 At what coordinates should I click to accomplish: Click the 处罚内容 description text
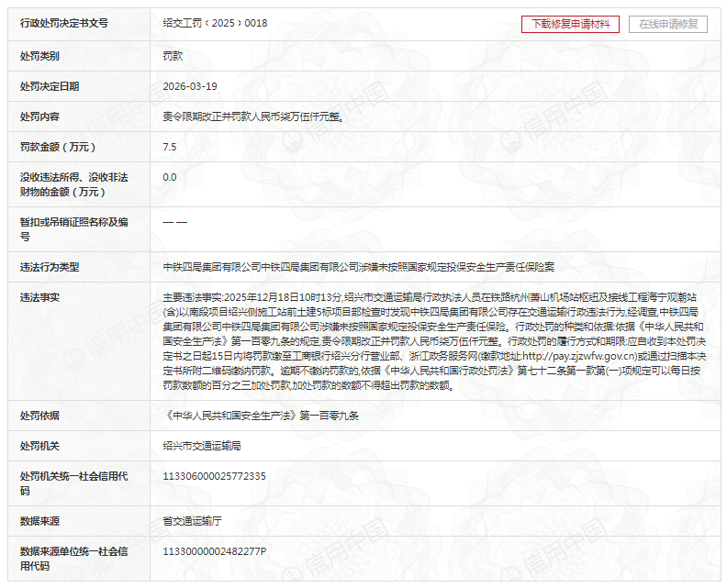pos(253,116)
